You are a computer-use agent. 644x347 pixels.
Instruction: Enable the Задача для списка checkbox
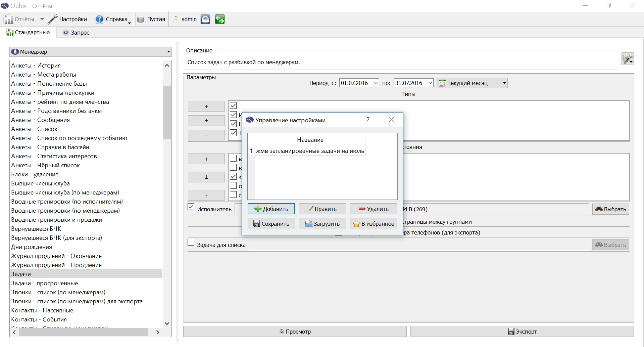pyautogui.click(x=191, y=242)
